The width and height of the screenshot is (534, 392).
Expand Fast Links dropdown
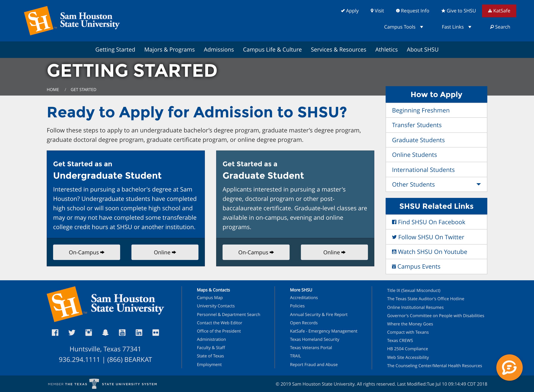click(457, 27)
